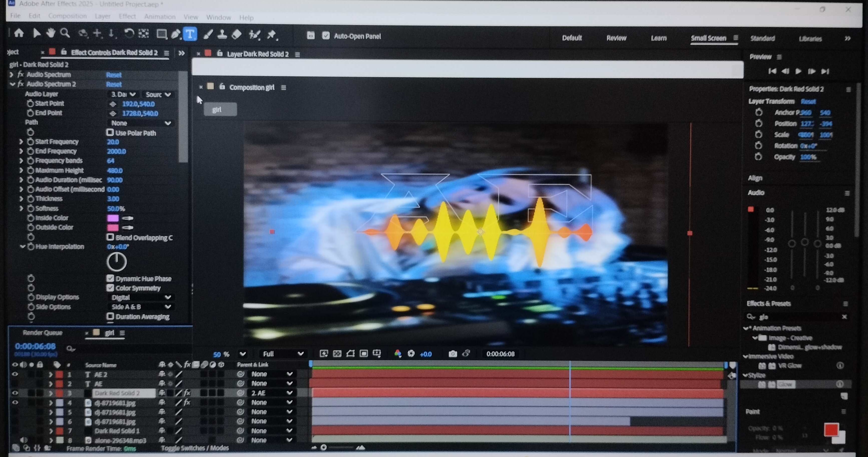This screenshot has width=868, height=457.
Task: Enable Use Polar Path checkbox
Action: click(x=110, y=132)
